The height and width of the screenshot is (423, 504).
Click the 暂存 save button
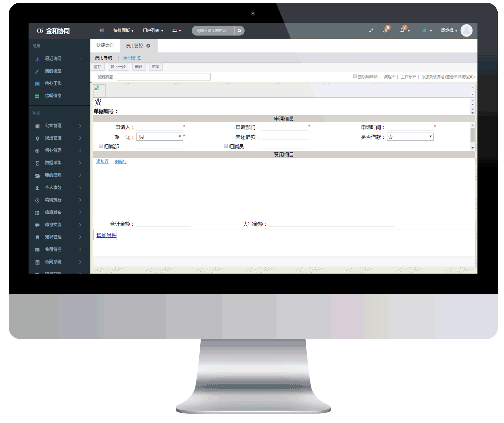[98, 67]
